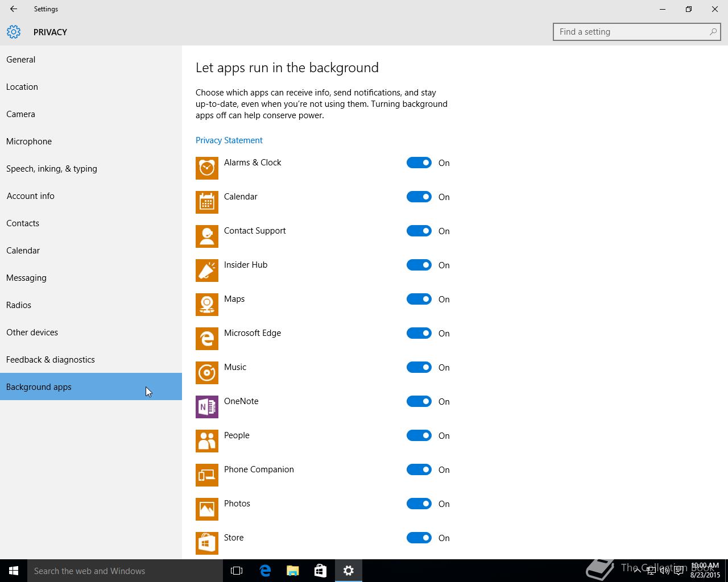Disable the Store background toggle
Viewport: 728px width, 582px height.
419,538
